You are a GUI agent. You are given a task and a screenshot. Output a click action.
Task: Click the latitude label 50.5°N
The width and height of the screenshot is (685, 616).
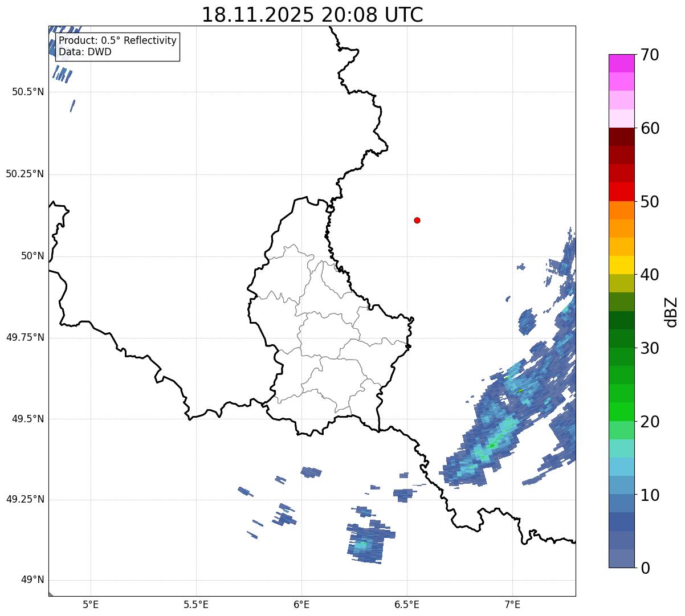click(28, 92)
